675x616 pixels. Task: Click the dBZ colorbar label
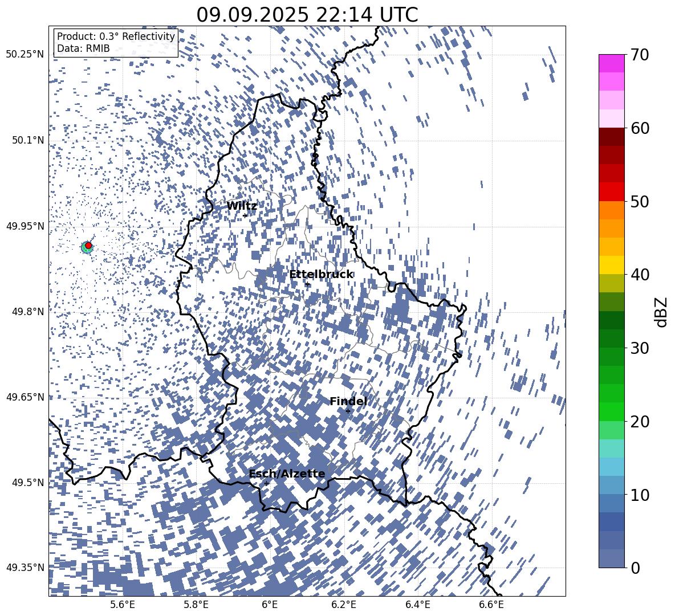point(662,312)
